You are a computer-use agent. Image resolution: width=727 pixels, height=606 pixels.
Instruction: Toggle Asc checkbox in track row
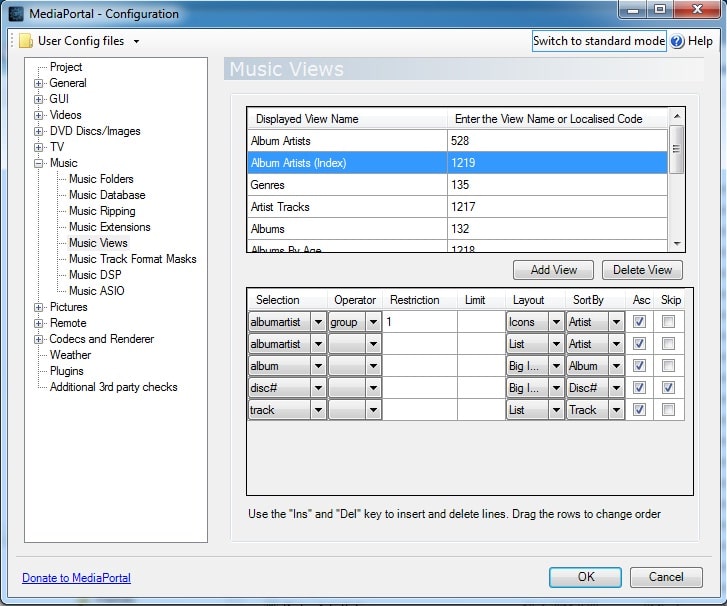tap(639, 409)
